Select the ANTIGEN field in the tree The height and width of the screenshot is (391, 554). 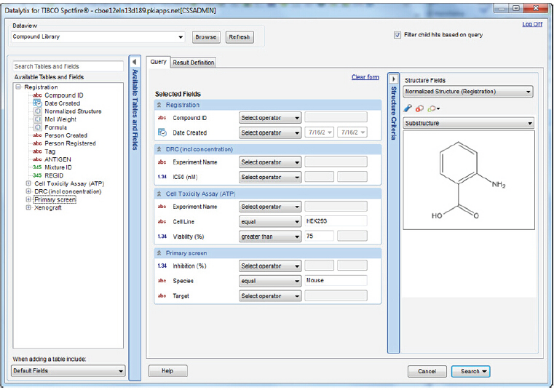[58, 159]
